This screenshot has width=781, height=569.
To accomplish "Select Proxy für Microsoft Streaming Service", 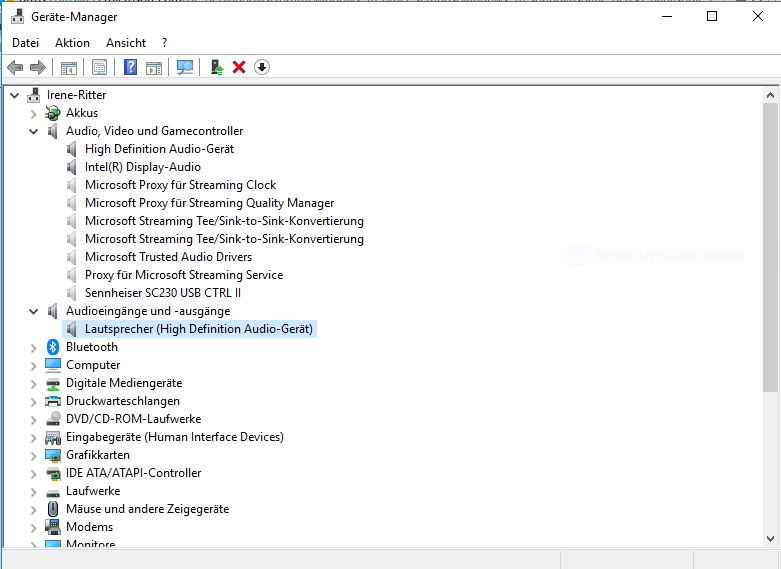I will click(x=184, y=275).
